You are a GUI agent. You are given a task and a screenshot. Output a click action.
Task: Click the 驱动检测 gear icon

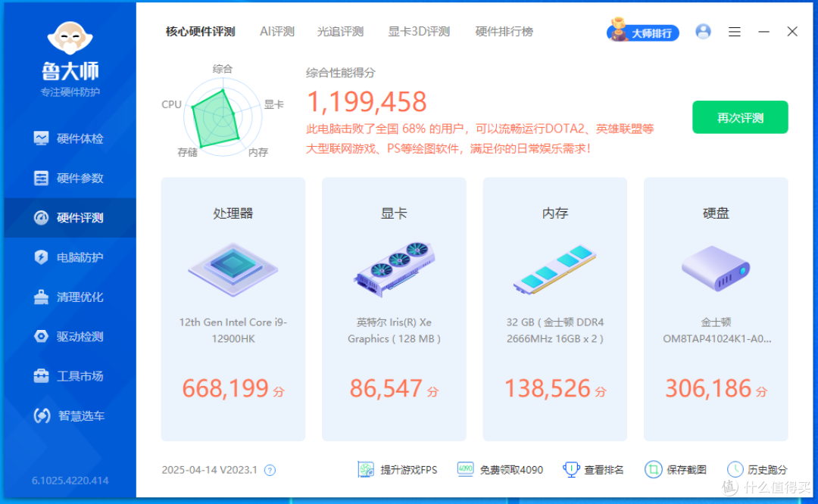point(41,336)
